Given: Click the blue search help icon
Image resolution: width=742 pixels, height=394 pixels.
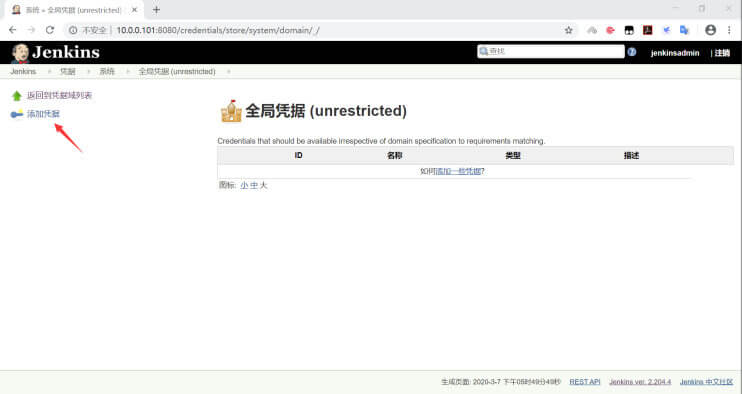Looking at the screenshot, I should pos(632,52).
